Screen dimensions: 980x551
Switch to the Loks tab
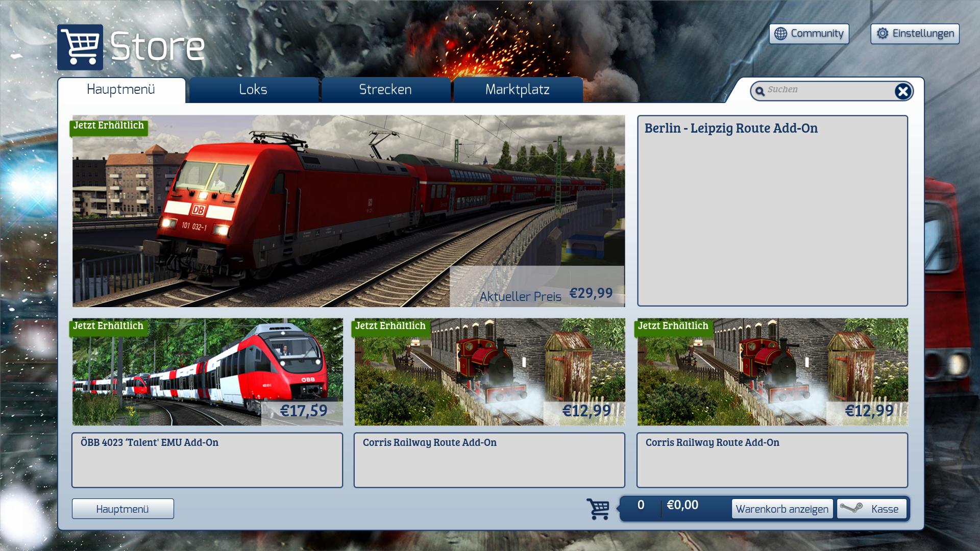coord(253,90)
